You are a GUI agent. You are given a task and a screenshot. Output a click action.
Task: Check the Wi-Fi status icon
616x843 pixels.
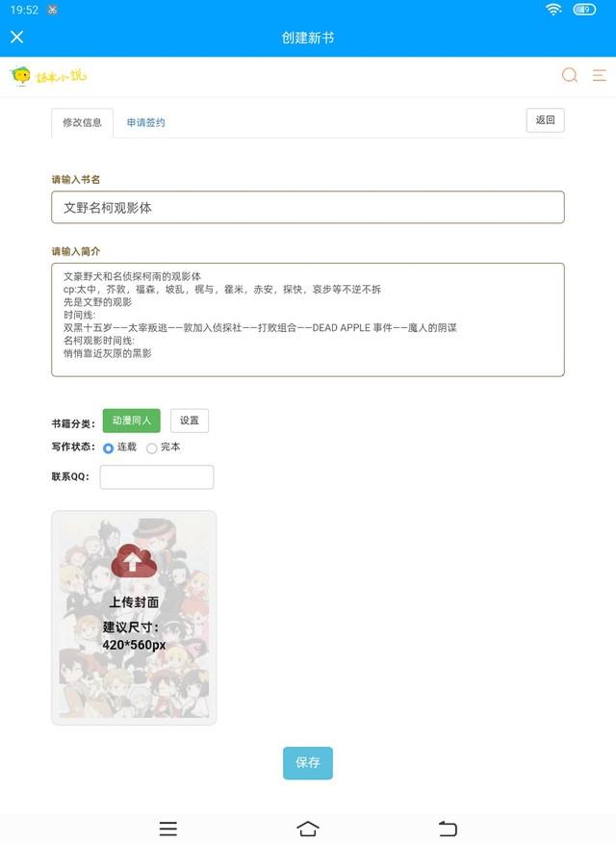553,9
